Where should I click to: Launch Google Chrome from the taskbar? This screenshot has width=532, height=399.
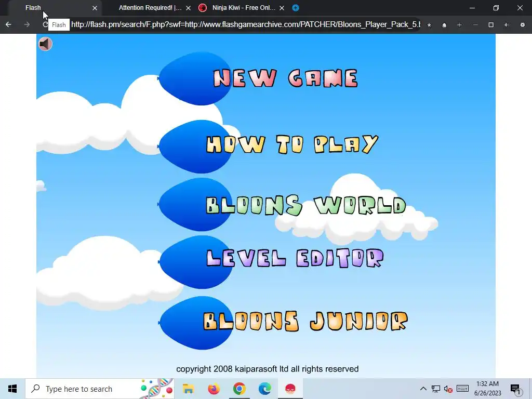click(239, 389)
